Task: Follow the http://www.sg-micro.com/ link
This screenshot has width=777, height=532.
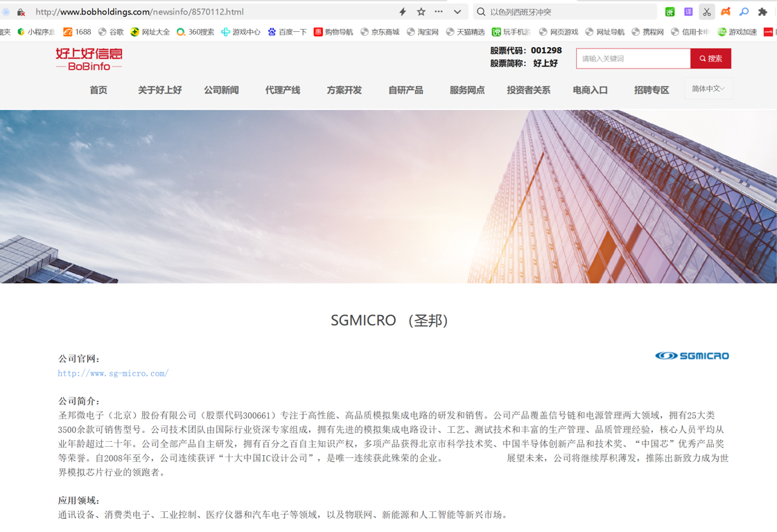Action: pyautogui.click(x=113, y=373)
